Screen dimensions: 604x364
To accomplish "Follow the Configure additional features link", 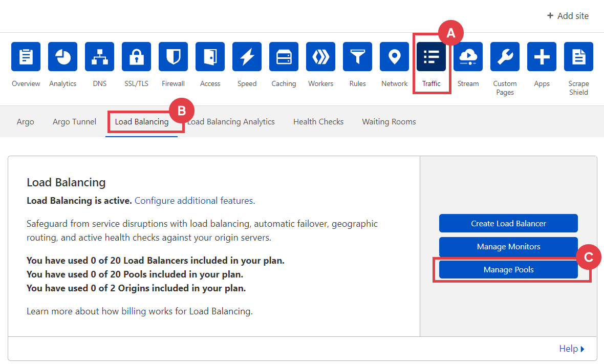I will (x=195, y=201).
